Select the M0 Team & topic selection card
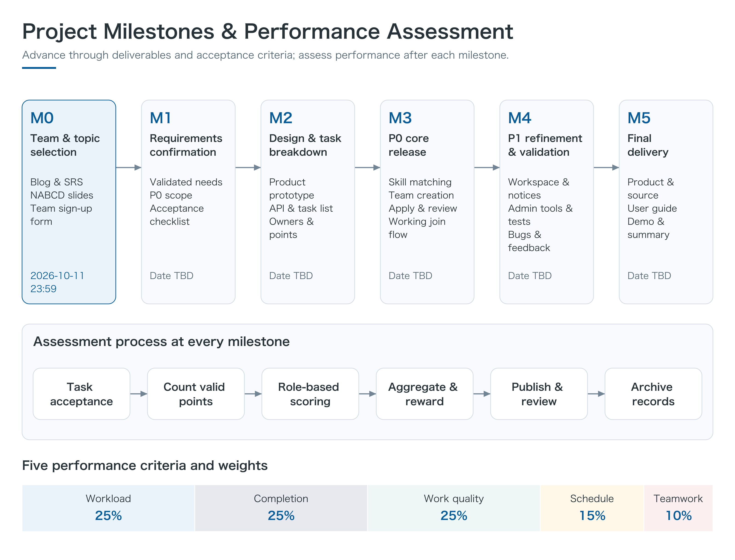 69,202
